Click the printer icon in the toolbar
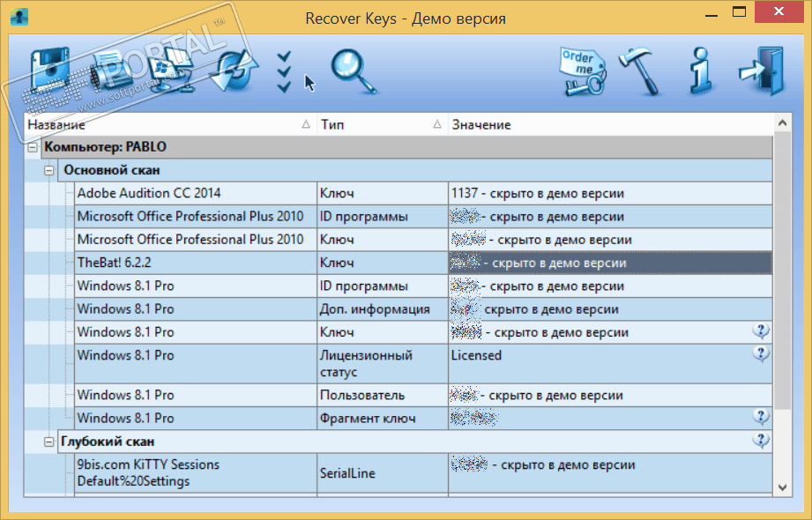 coord(111,71)
